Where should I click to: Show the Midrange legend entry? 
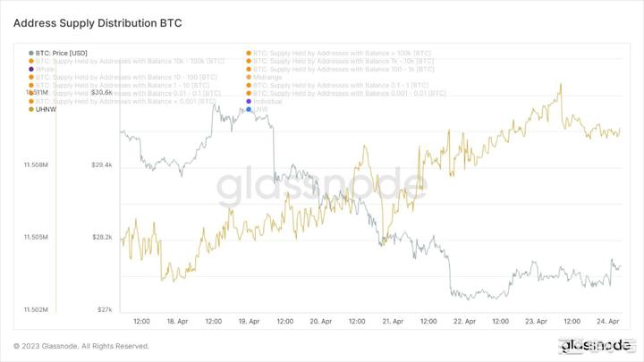[268, 77]
